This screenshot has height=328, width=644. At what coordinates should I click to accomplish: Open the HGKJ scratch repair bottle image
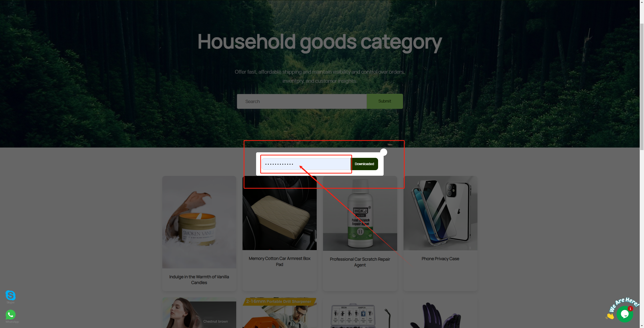360,213
